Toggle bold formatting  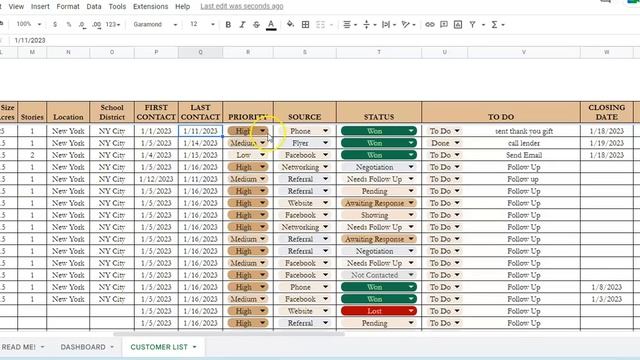(x=228, y=24)
